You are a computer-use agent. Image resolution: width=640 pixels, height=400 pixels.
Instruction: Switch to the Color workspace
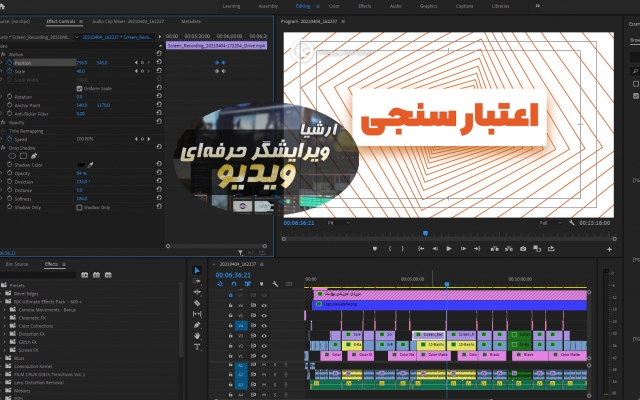point(334,6)
